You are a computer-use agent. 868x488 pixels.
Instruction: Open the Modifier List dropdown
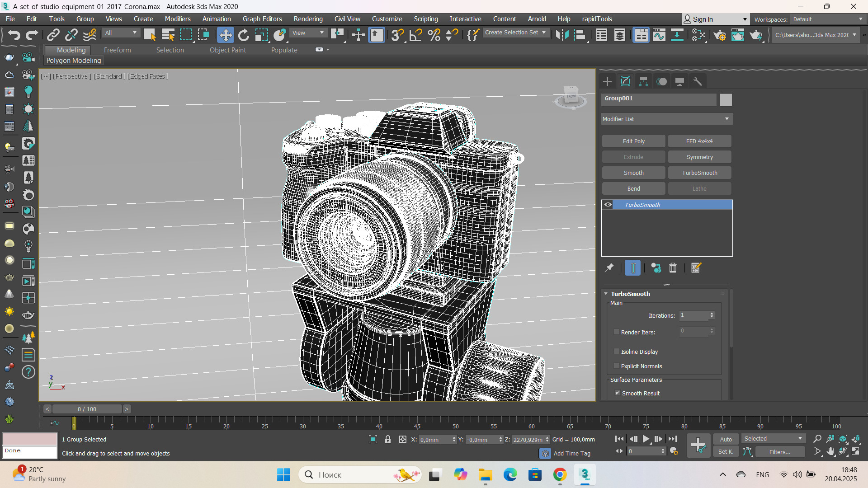(666, 119)
